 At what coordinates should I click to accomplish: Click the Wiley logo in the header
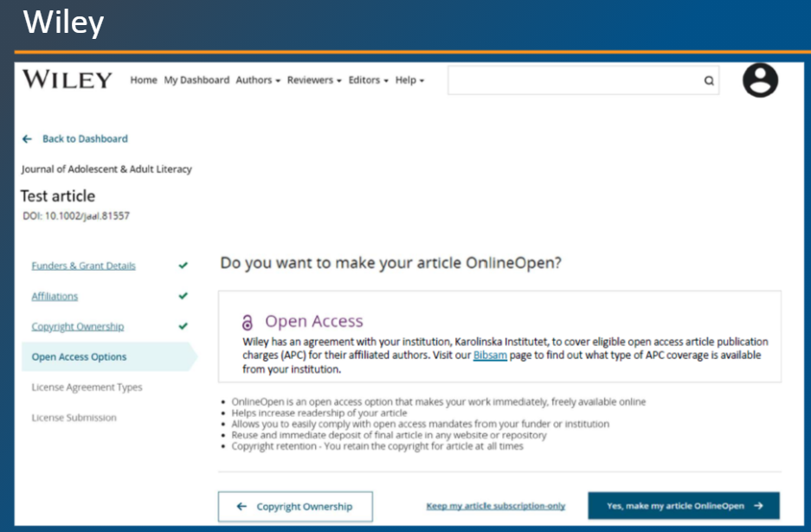pyautogui.click(x=67, y=80)
